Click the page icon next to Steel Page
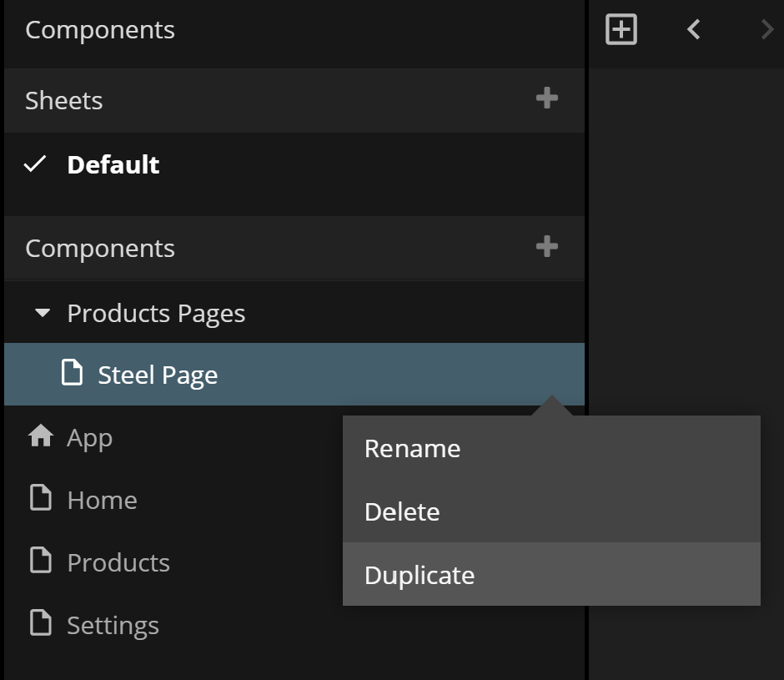This screenshot has height=680, width=784. point(73,374)
